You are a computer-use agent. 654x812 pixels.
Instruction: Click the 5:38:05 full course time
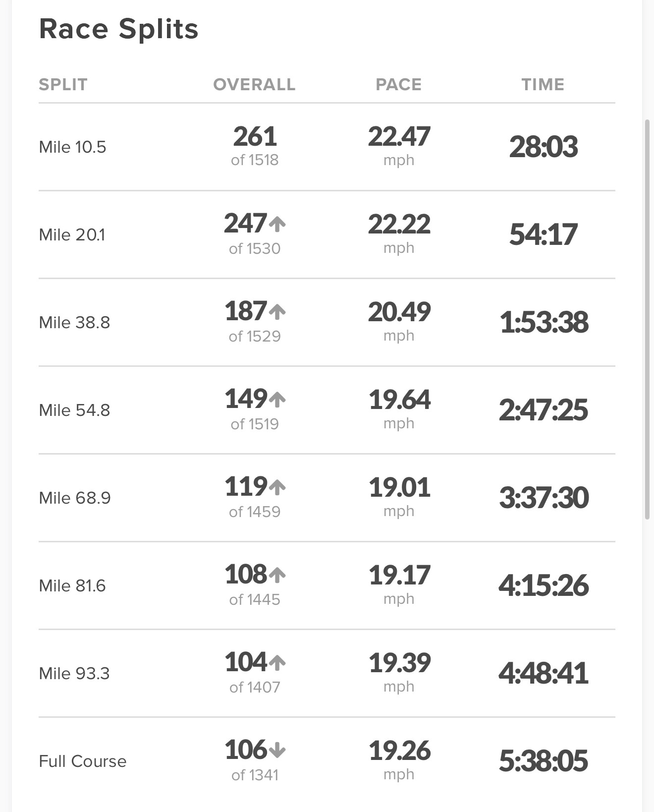pos(543,761)
